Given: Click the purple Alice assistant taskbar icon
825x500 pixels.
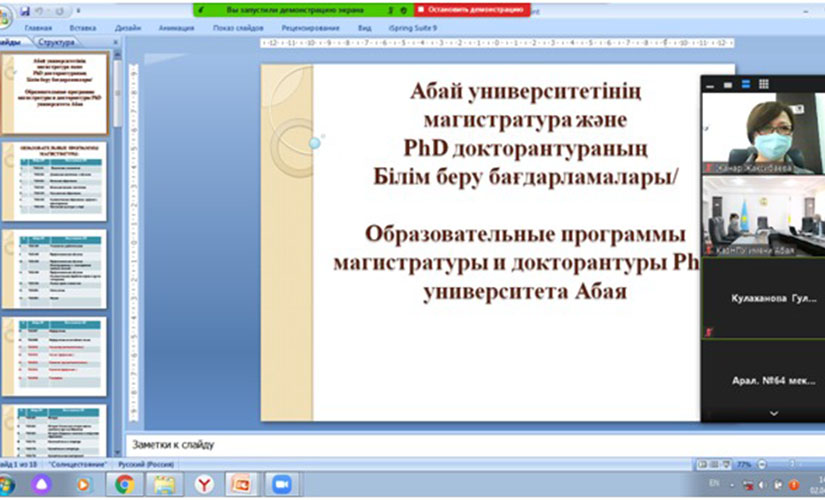Looking at the screenshot, I should [41, 484].
